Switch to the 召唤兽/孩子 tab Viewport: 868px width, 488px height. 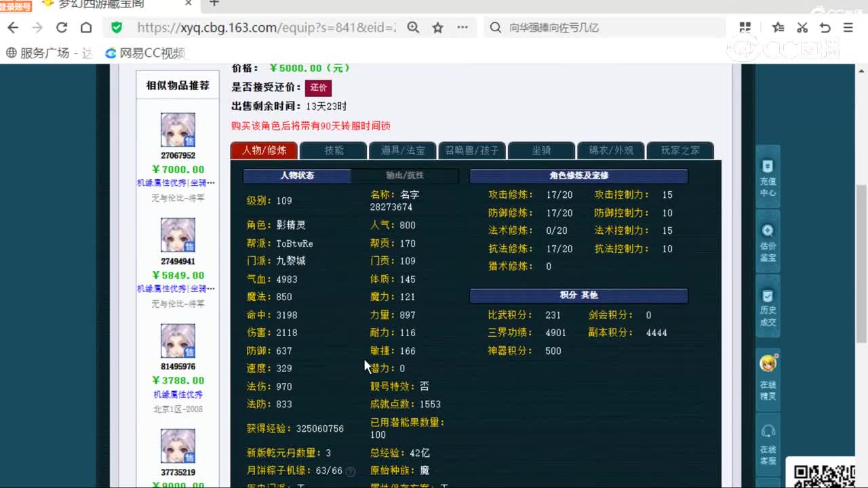click(472, 150)
